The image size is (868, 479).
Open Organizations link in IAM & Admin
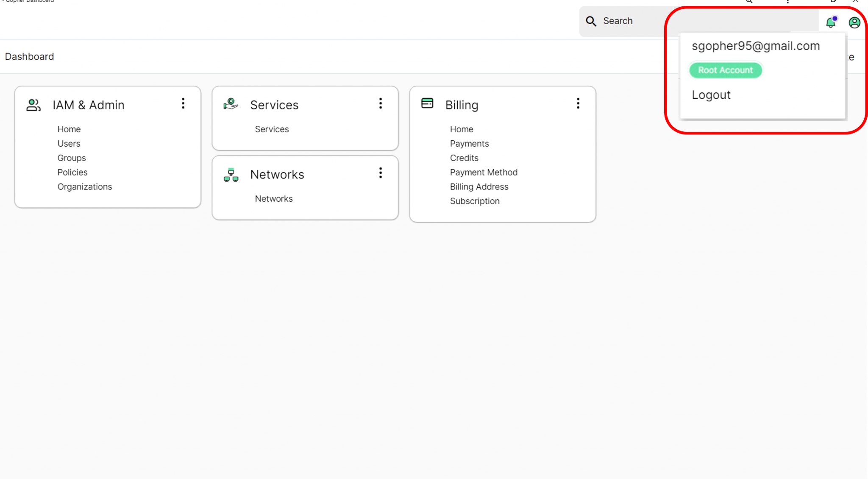point(85,187)
